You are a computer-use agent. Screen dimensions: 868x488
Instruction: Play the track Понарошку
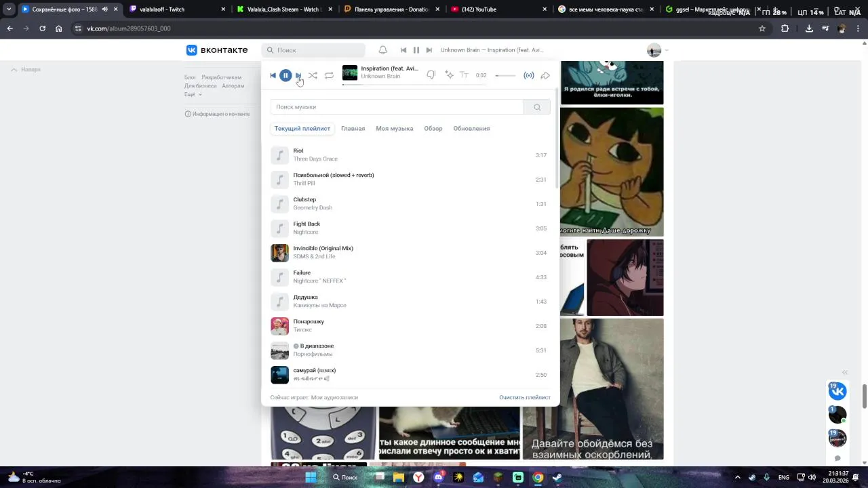[x=410, y=326]
